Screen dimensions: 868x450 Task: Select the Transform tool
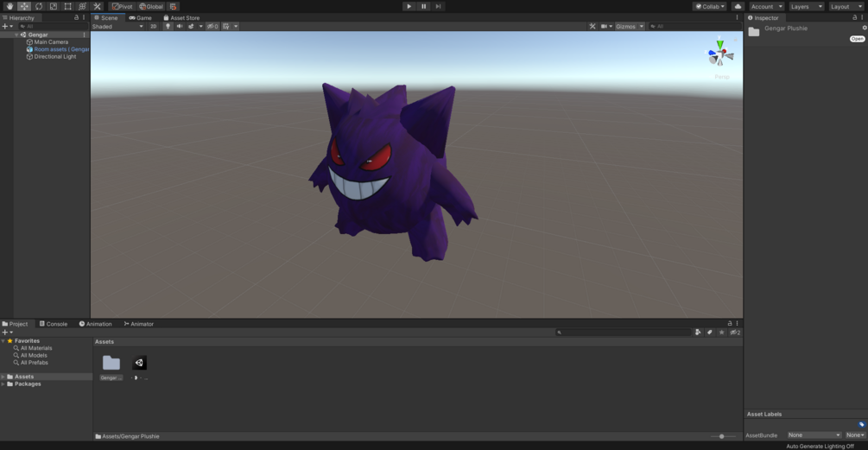point(82,6)
